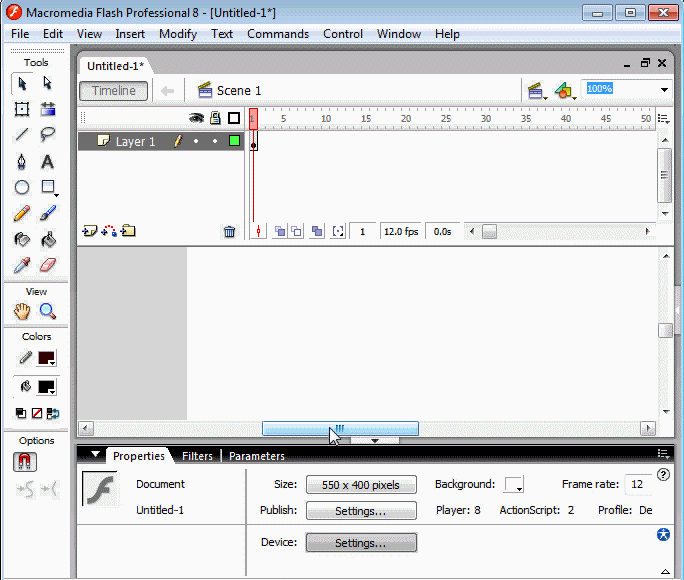684x580 pixels.
Task: Open the accessibility panel icon
Action: [663, 534]
